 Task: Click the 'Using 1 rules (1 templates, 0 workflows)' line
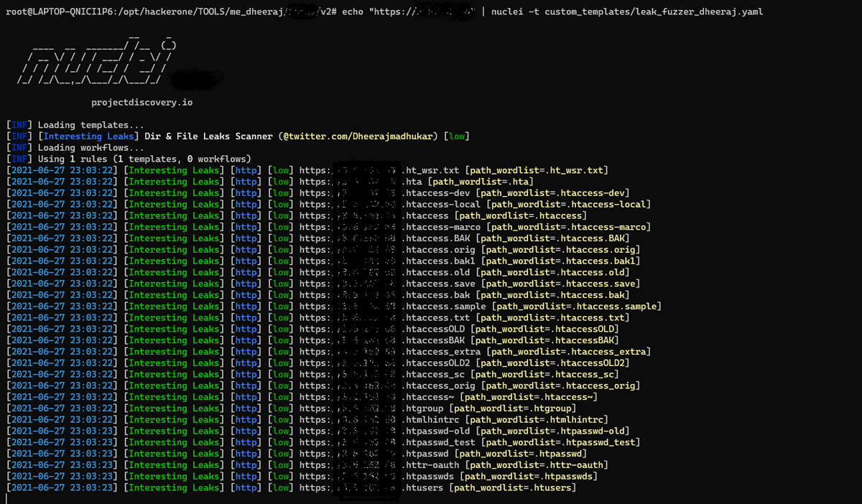pyautogui.click(x=144, y=159)
